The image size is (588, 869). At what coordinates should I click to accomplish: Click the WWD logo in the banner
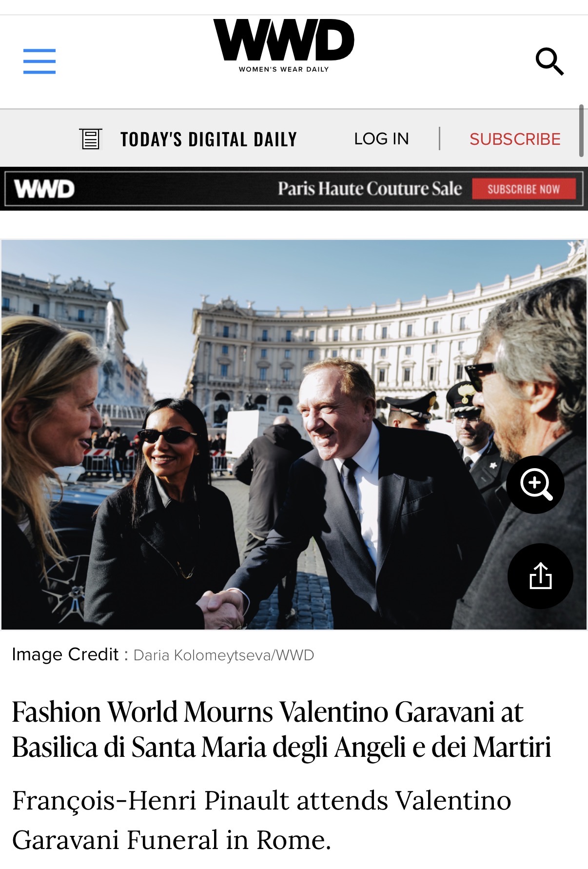(44, 189)
